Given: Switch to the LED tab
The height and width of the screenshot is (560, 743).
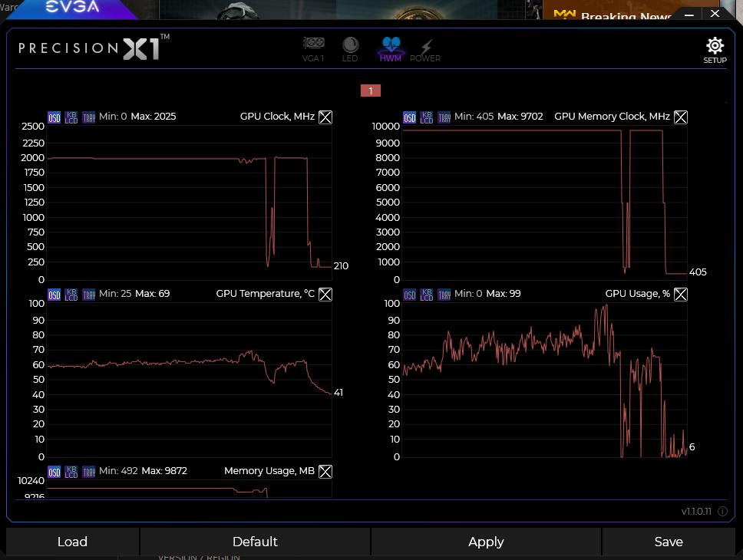Looking at the screenshot, I should pos(350,49).
